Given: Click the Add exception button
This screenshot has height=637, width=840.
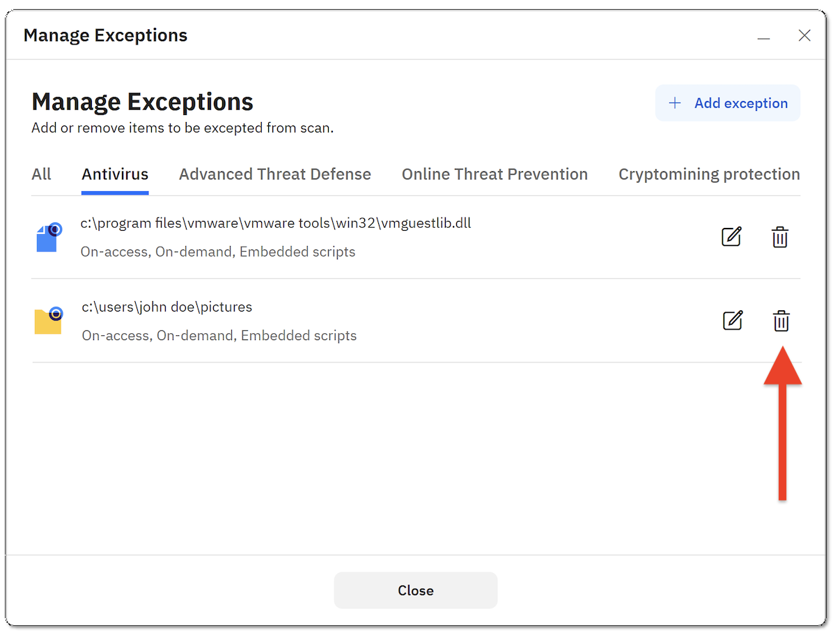Looking at the screenshot, I should point(727,102).
